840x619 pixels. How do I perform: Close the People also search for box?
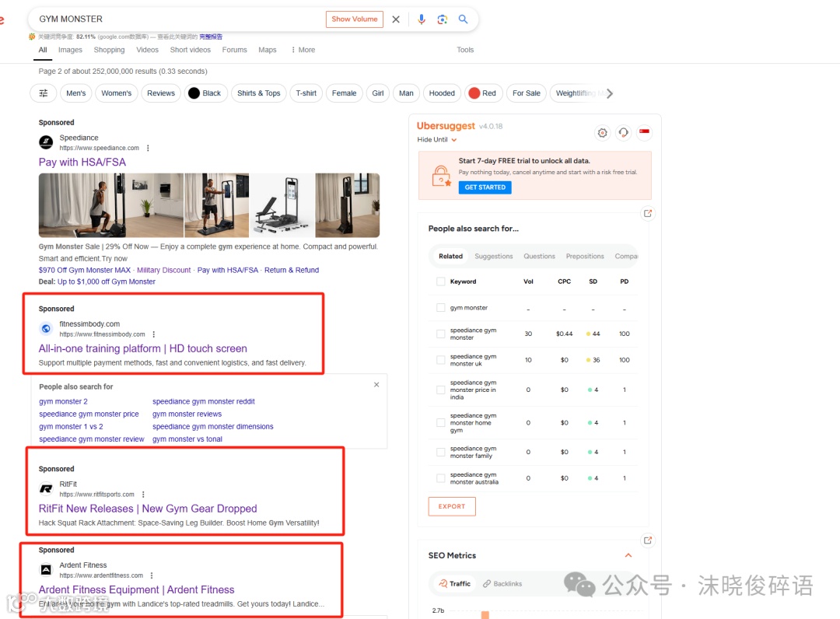pos(376,385)
